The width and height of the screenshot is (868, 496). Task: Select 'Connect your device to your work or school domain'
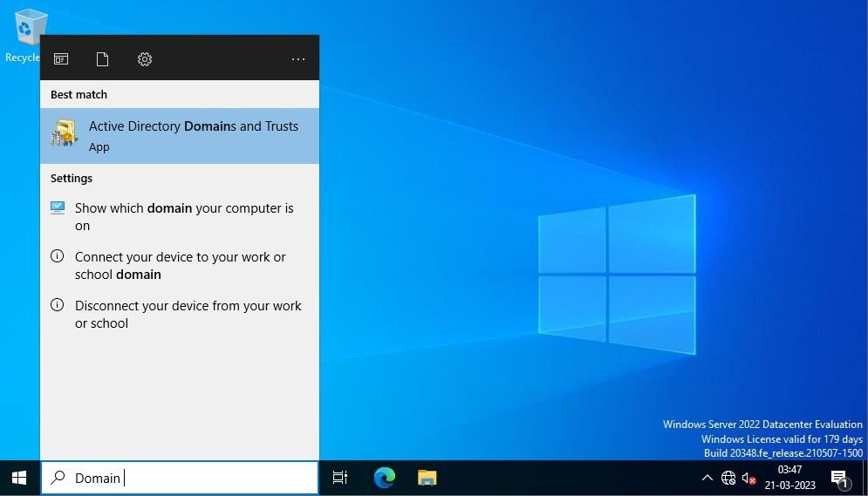180,265
